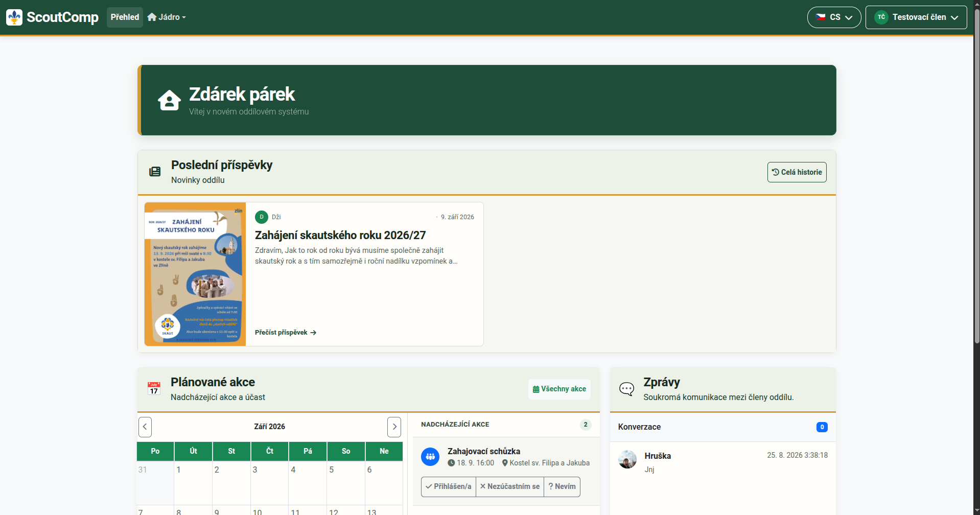Select calendar day 31
The height and width of the screenshot is (515, 980).
[x=155, y=483]
